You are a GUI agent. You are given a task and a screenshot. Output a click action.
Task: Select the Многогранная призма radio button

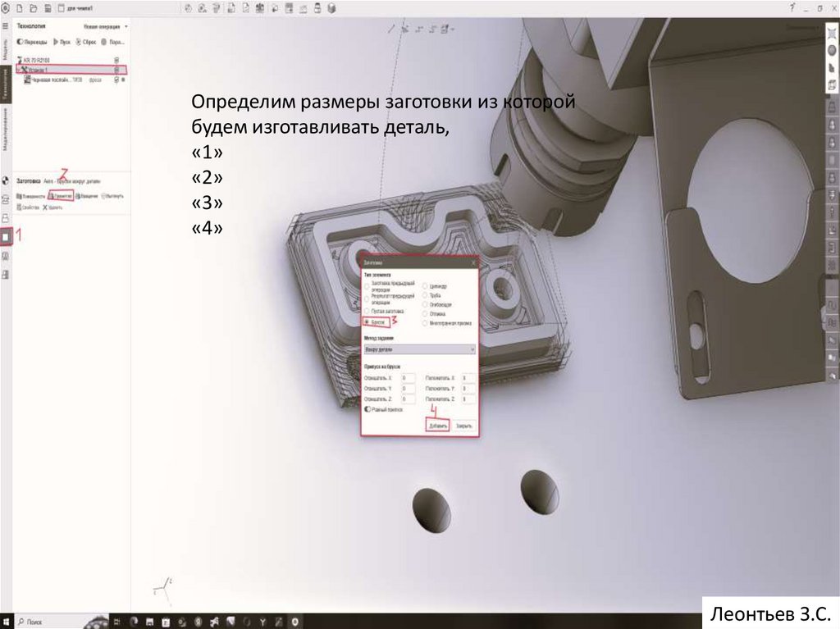pos(426,324)
